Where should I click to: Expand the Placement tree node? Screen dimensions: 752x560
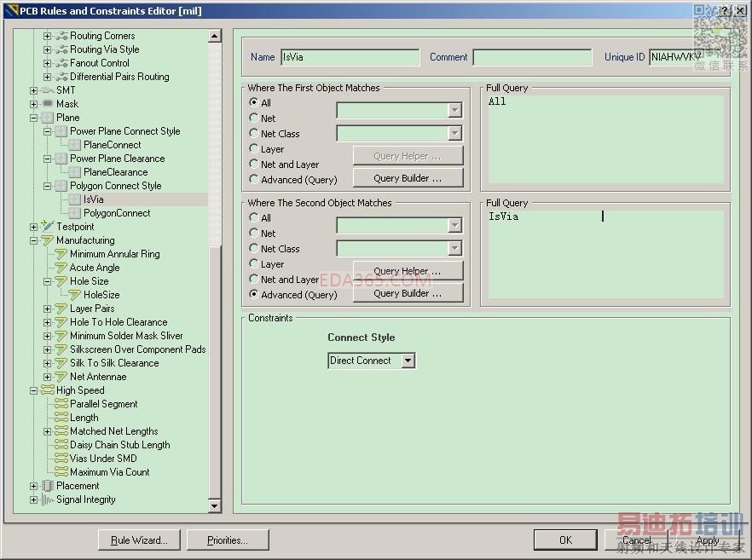(34, 486)
